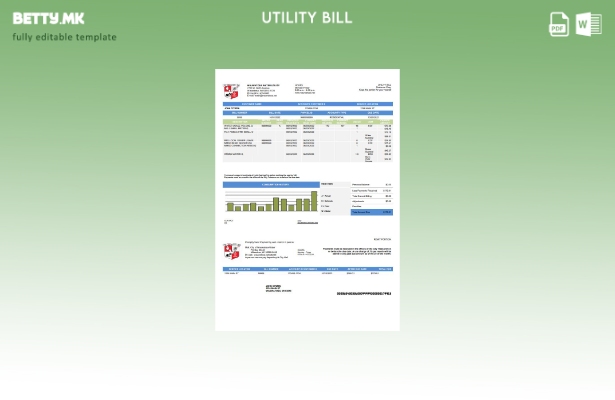Click the blue bill number header row

pyautogui.click(x=307, y=112)
